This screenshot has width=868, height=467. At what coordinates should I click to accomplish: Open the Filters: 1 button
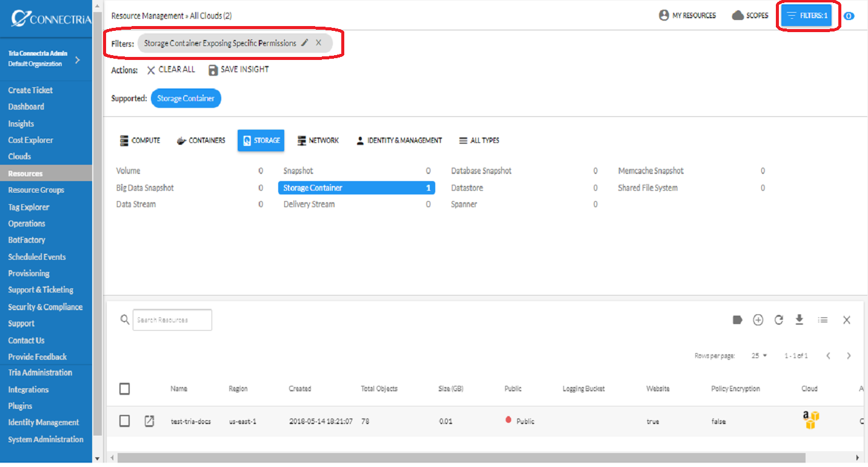(x=806, y=16)
